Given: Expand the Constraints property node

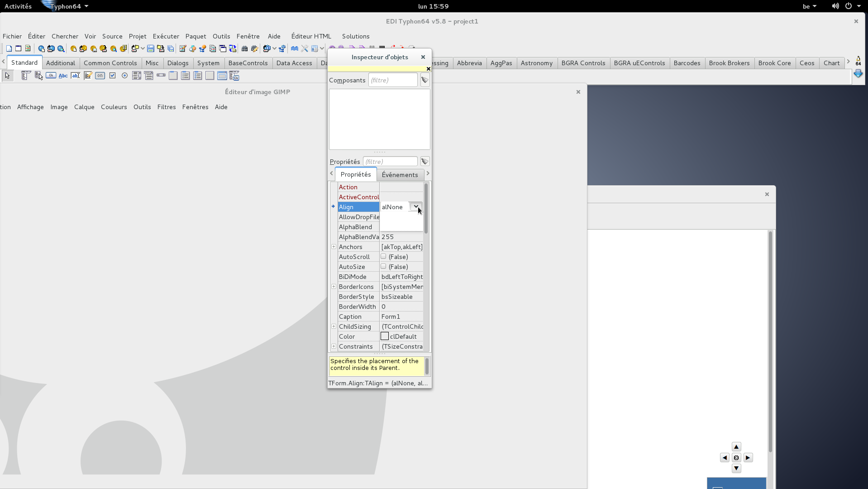Looking at the screenshot, I should click(334, 346).
